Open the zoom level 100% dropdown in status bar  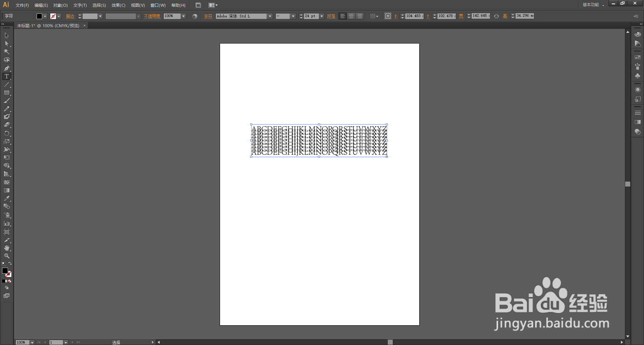click(x=32, y=342)
